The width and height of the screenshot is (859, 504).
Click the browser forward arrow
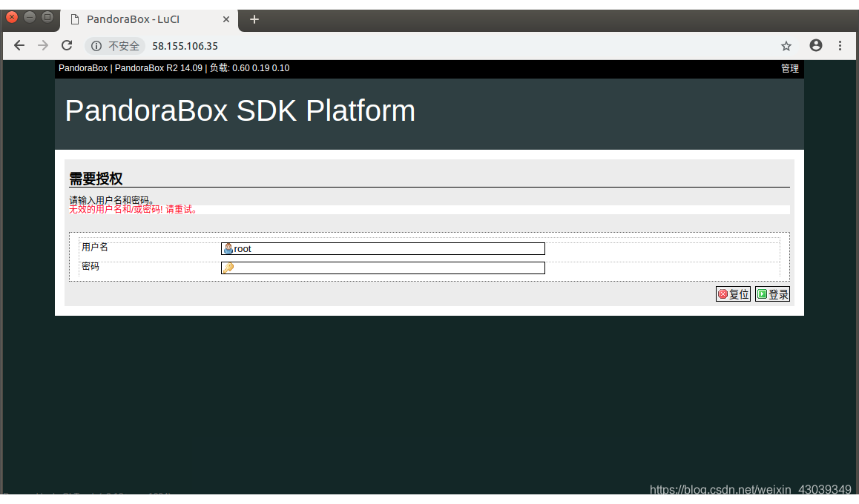43,45
